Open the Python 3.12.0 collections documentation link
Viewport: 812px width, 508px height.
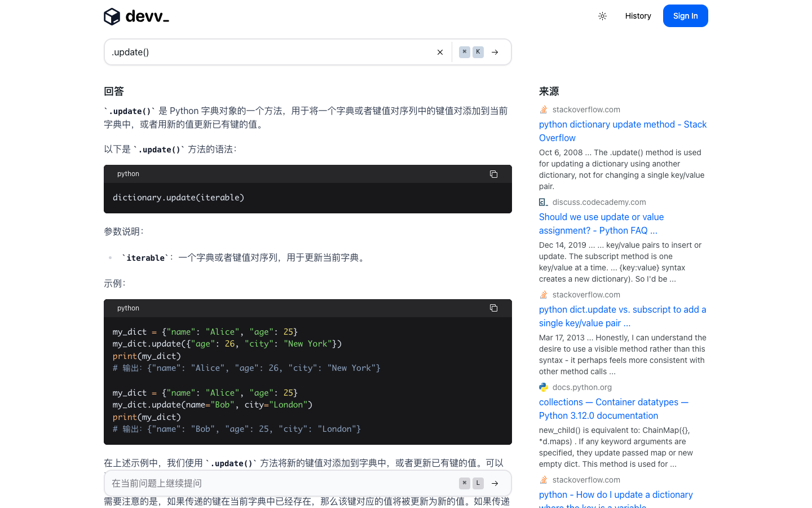614,409
